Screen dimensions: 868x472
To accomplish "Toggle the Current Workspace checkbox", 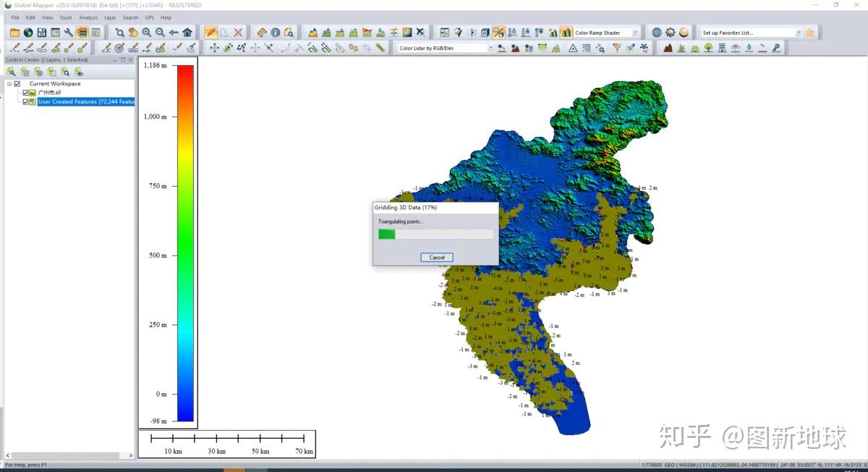I will pyautogui.click(x=17, y=84).
